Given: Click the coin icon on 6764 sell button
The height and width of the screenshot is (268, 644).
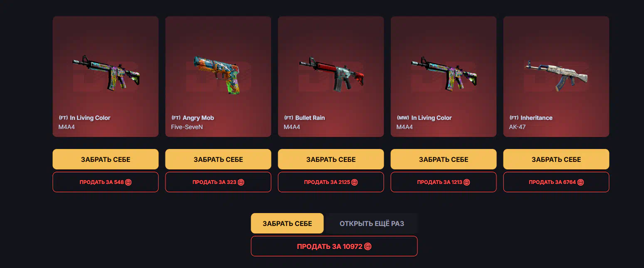Looking at the screenshot, I should [581, 182].
